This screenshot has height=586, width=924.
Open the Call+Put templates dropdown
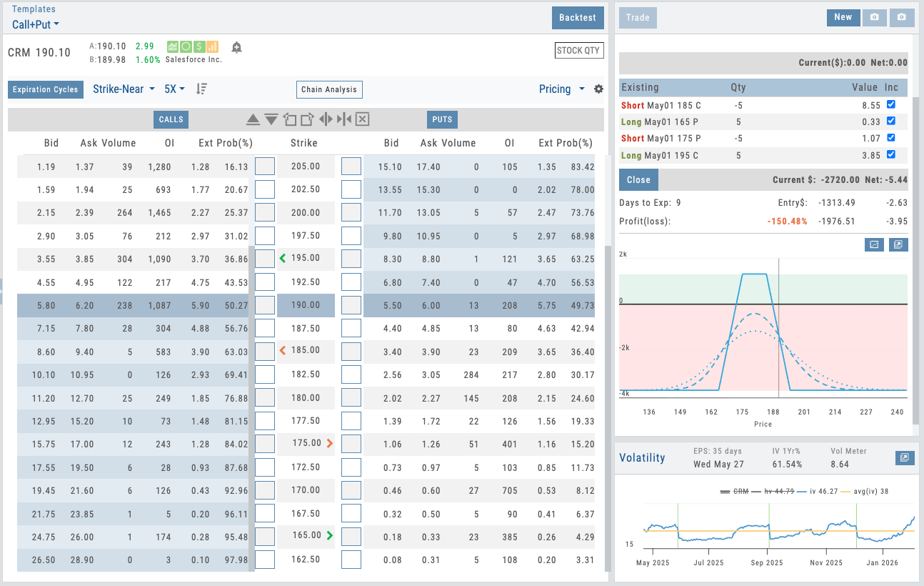click(x=36, y=24)
